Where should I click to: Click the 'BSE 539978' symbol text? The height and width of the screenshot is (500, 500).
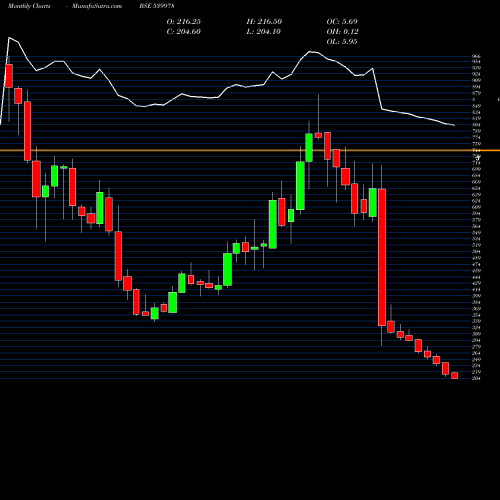pyautogui.click(x=157, y=6)
